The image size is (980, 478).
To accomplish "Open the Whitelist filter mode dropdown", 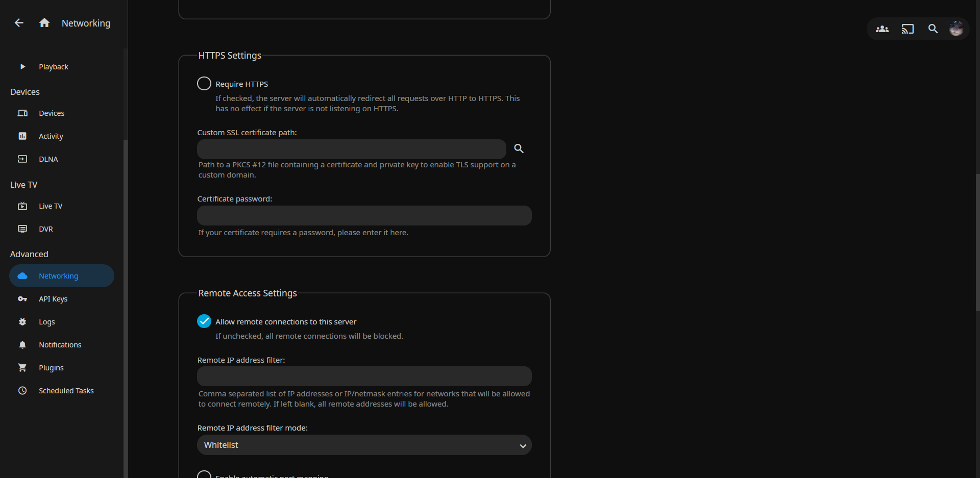I will (x=364, y=445).
